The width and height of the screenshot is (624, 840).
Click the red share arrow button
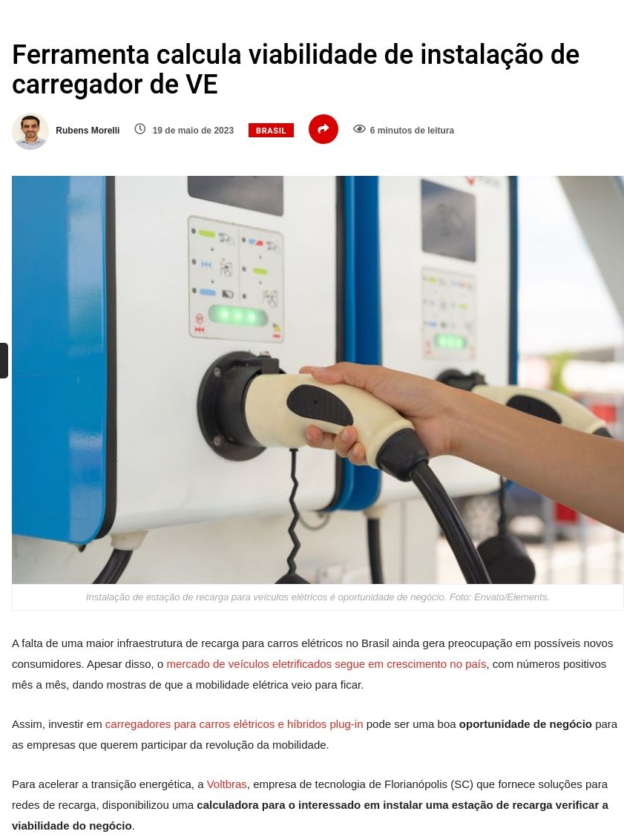(323, 129)
